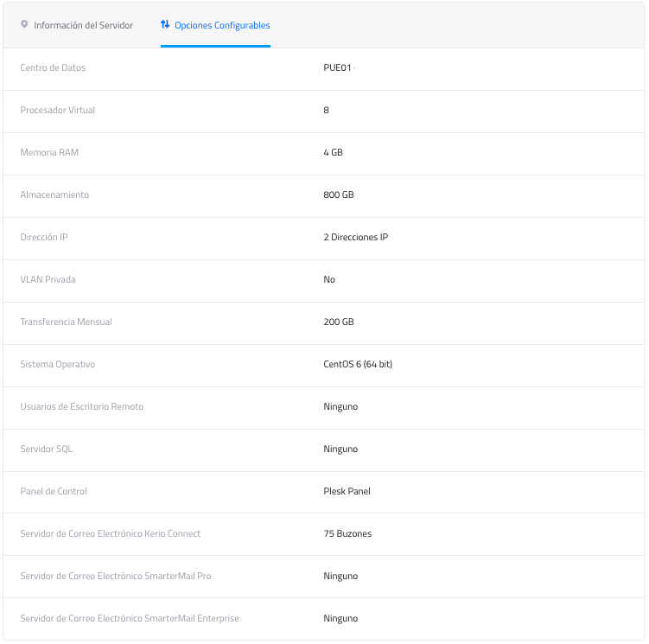Open the Información del Servidor tab
The height and width of the screenshot is (644, 649).
pyautogui.click(x=83, y=25)
